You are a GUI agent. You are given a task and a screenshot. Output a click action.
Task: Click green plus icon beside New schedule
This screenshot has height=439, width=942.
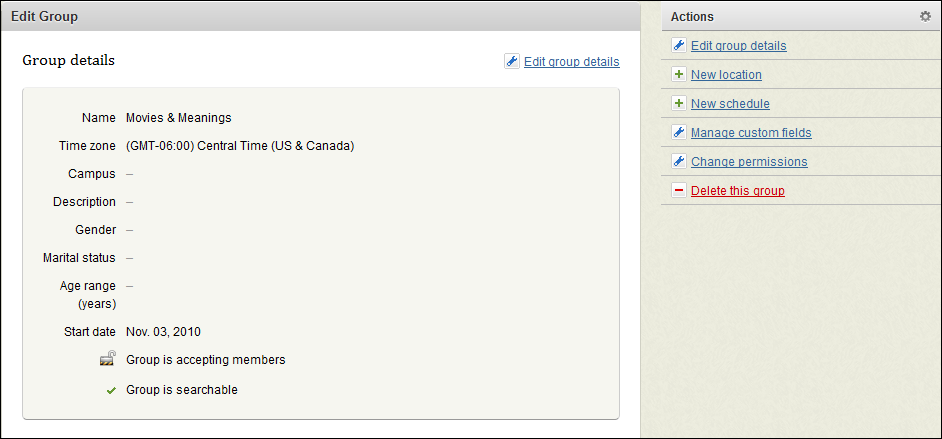coord(678,103)
